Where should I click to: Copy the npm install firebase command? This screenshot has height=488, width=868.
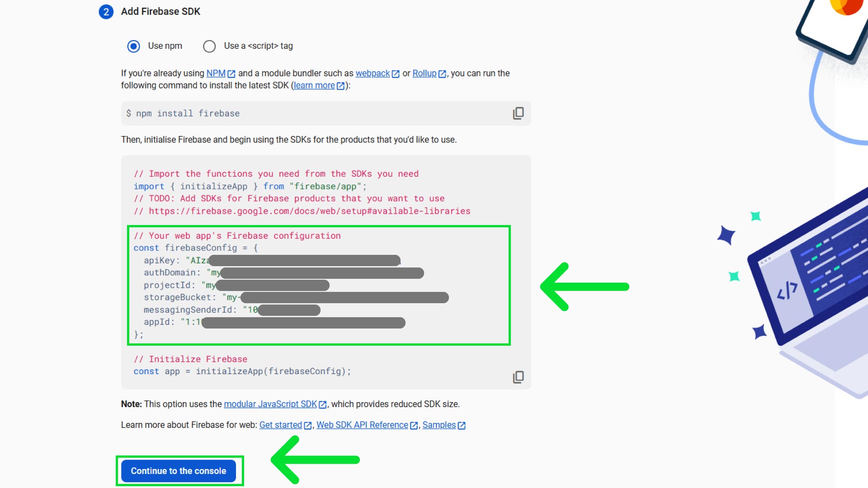pyautogui.click(x=518, y=113)
